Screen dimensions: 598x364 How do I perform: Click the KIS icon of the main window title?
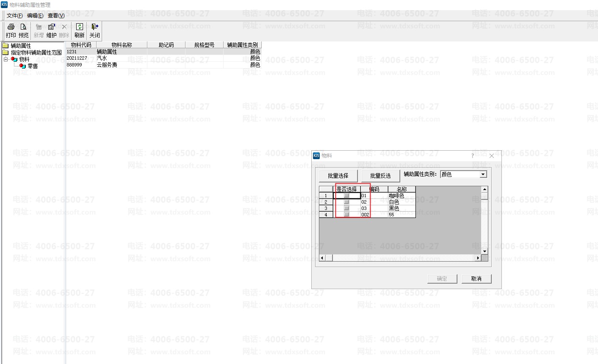pos(4,5)
